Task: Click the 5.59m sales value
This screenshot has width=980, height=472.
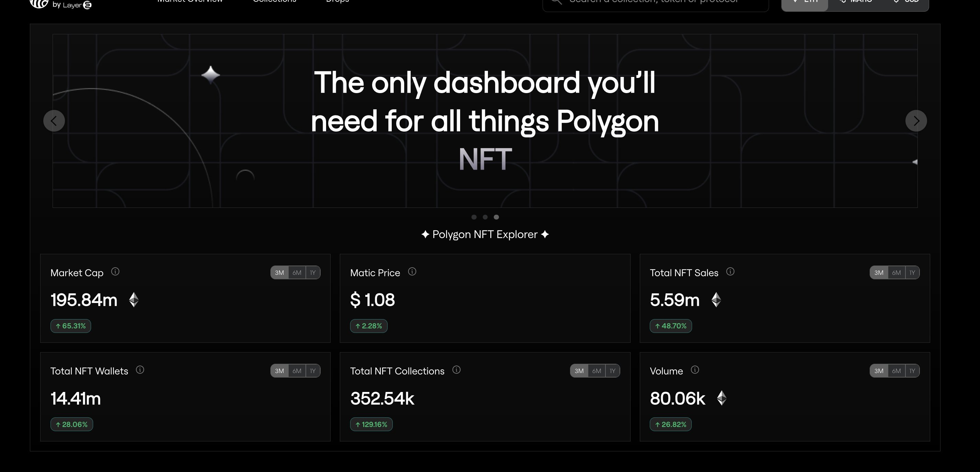Action: coord(675,300)
